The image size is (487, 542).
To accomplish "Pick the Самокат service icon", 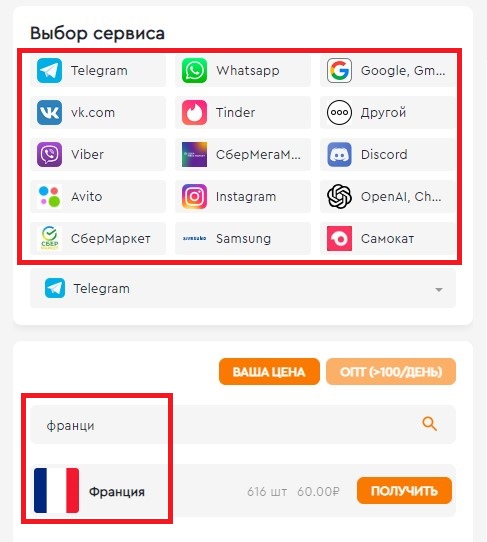I will pos(339,239).
